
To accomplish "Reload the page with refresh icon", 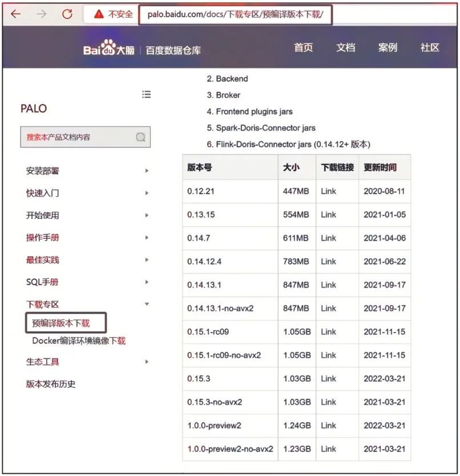I will point(67,14).
